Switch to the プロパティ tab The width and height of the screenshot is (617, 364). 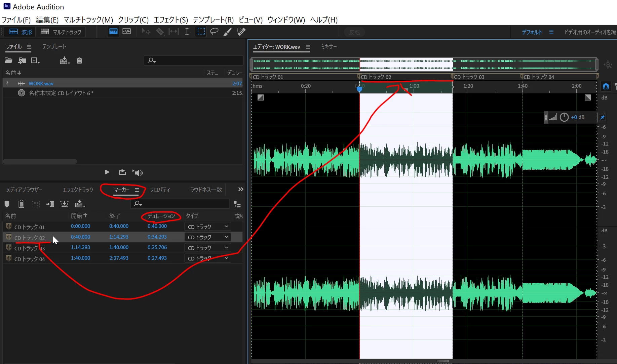point(160,190)
